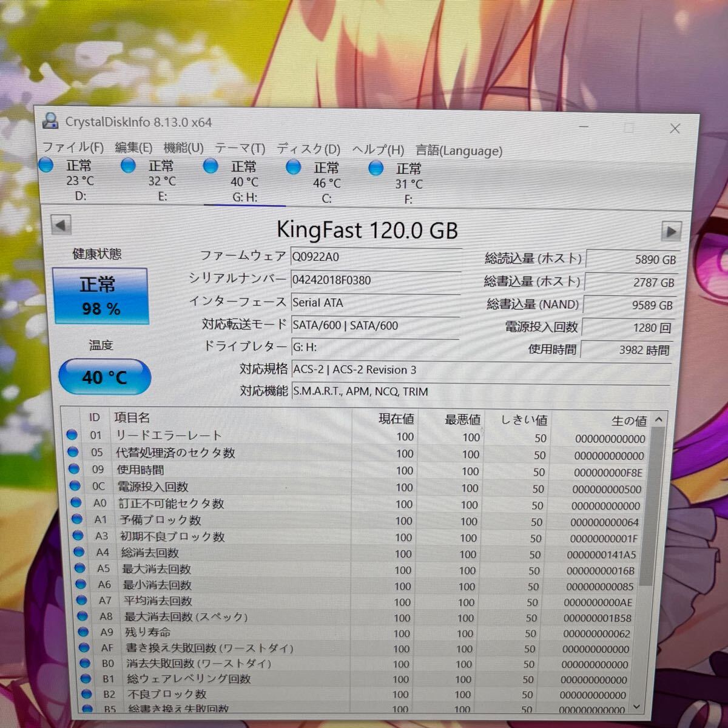
Task: Click status orb for row A6 最小消去回数
Action: tap(81, 584)
